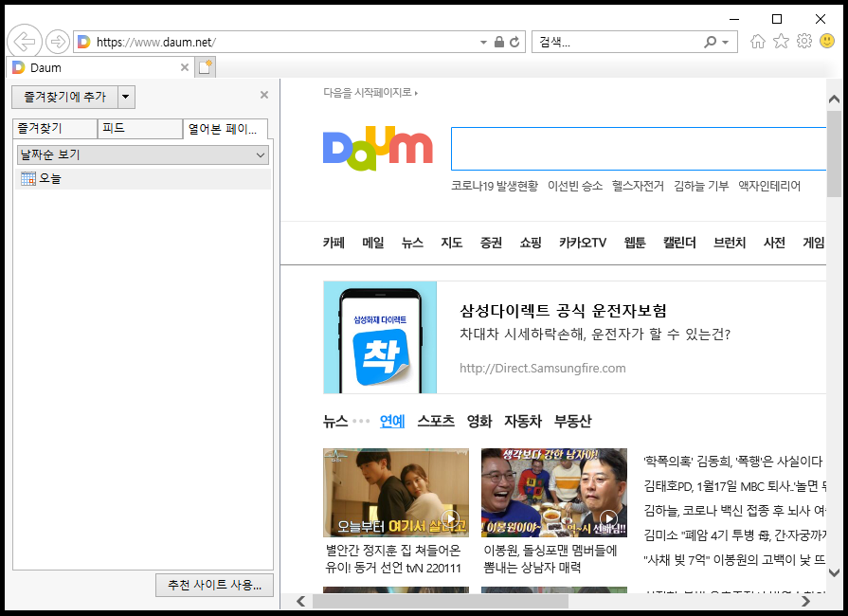Open the 카페 menu link
The image size is (848, 616).
(x=334, y=243)
